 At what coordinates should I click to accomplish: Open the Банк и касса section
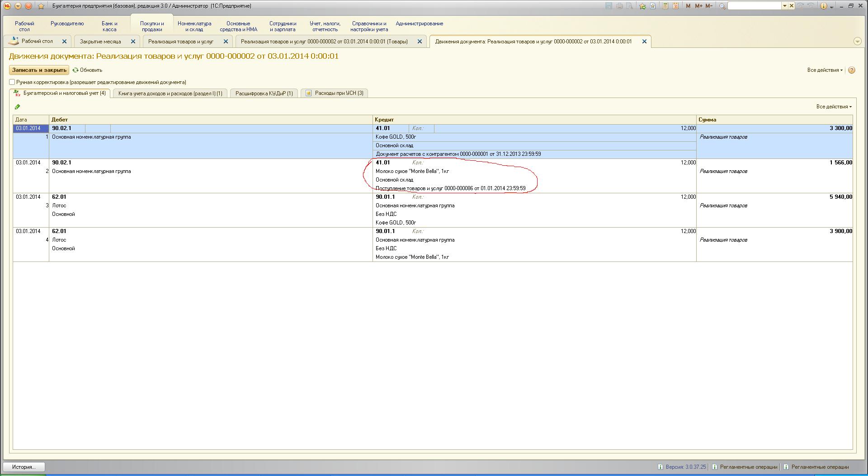(109, 26)
